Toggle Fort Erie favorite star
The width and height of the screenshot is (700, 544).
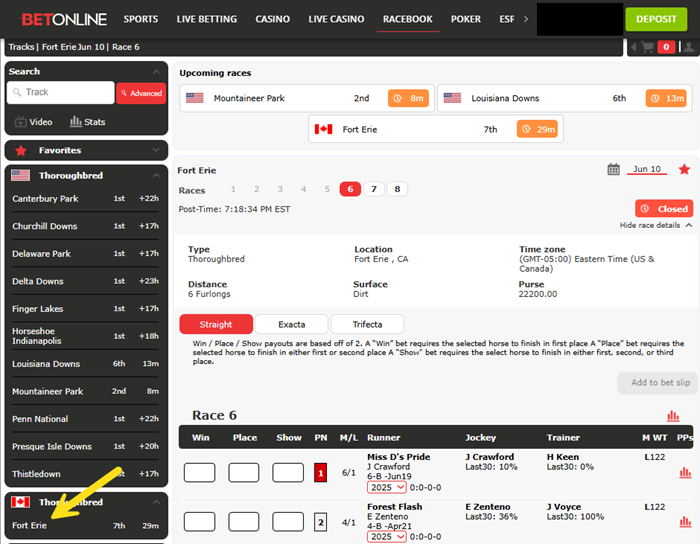(684, 169)
